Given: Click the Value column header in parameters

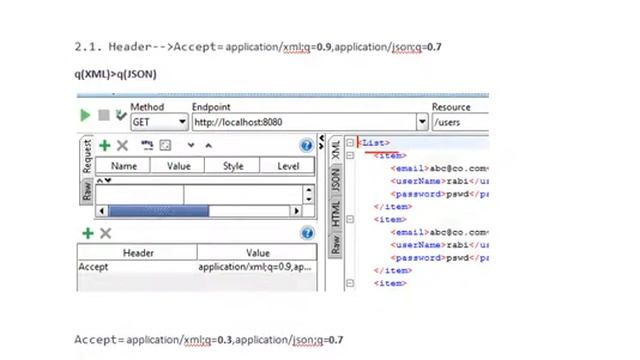Looking at the screenshot, I should (178, 166).
